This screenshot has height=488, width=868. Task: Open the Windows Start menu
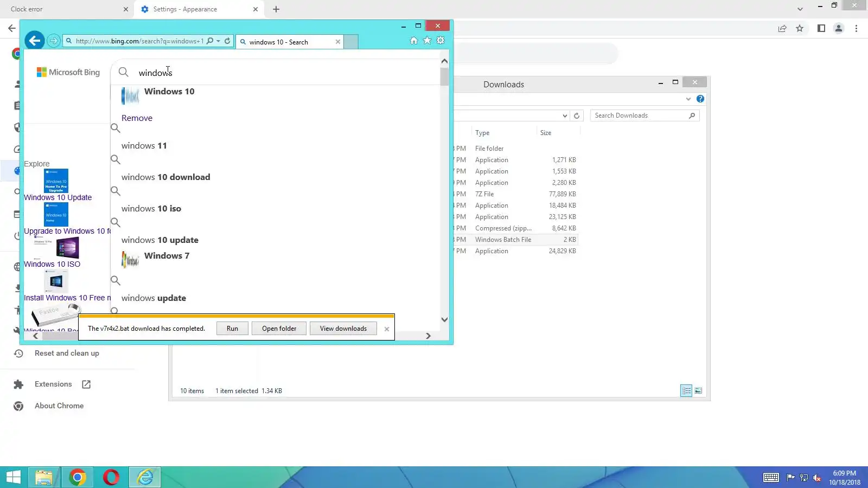pyautogui.click(x=13, y=477)
